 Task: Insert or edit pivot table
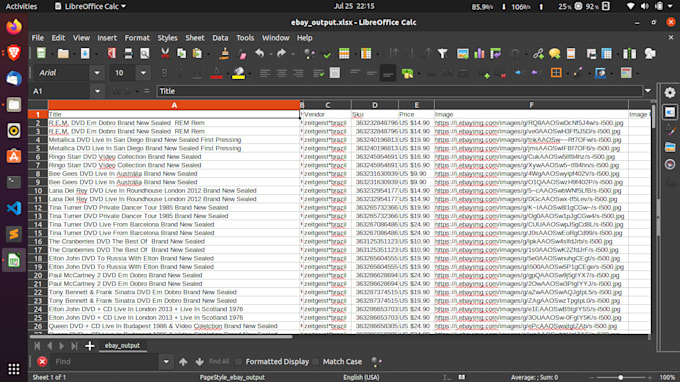coord(496,53)
